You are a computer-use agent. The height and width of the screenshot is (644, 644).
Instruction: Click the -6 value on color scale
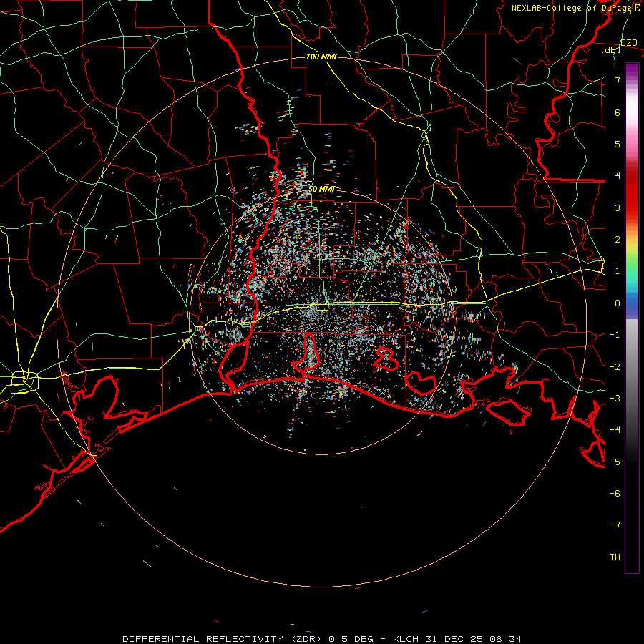click(615, 493)
